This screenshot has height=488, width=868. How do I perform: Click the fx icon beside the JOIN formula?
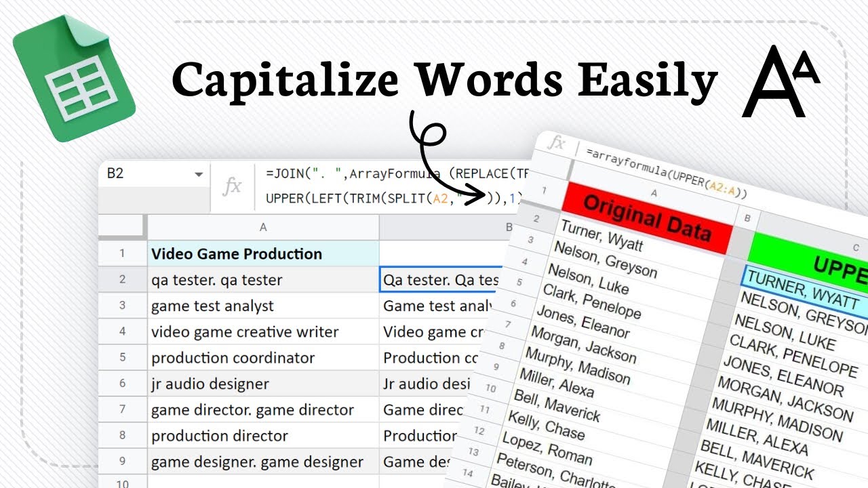[232, 187]
